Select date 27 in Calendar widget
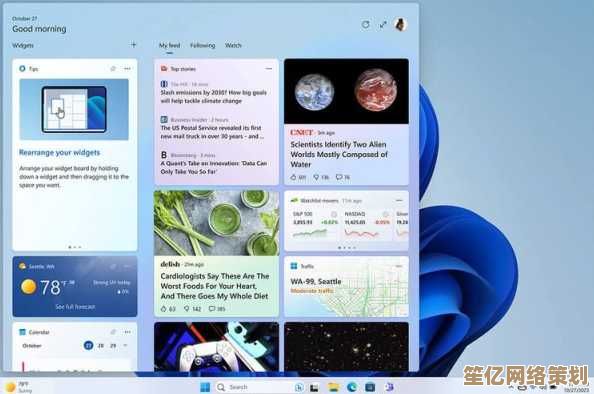The image size is (594, 394). [88, 346]
